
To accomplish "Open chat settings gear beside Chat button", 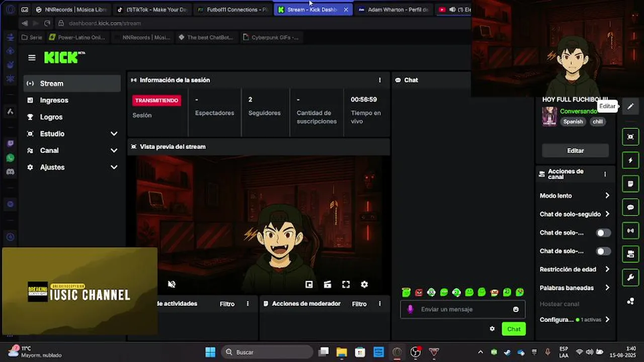I will (492, 329).
